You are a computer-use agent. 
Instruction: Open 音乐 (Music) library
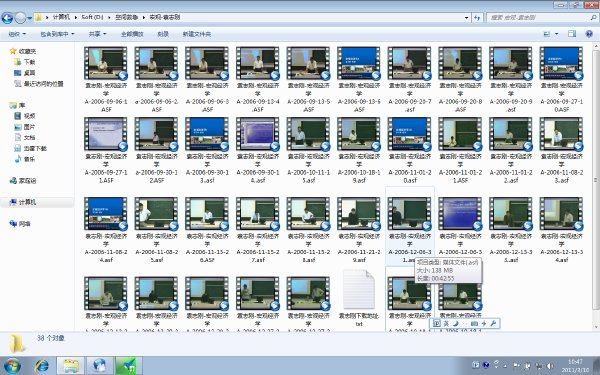point(25,159)
